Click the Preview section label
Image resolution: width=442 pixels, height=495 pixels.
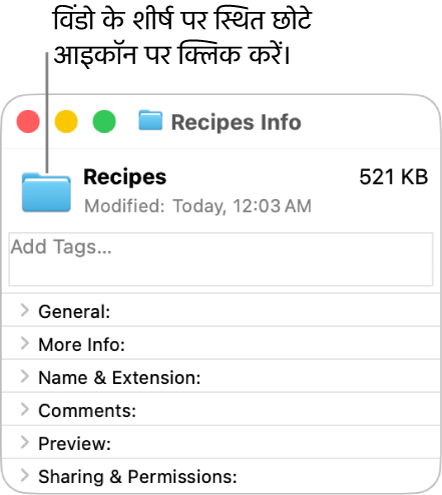pos(75,444)
